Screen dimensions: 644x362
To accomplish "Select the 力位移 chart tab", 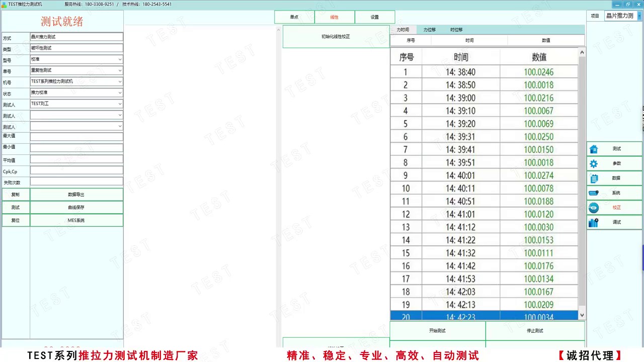I will [429, 30].
